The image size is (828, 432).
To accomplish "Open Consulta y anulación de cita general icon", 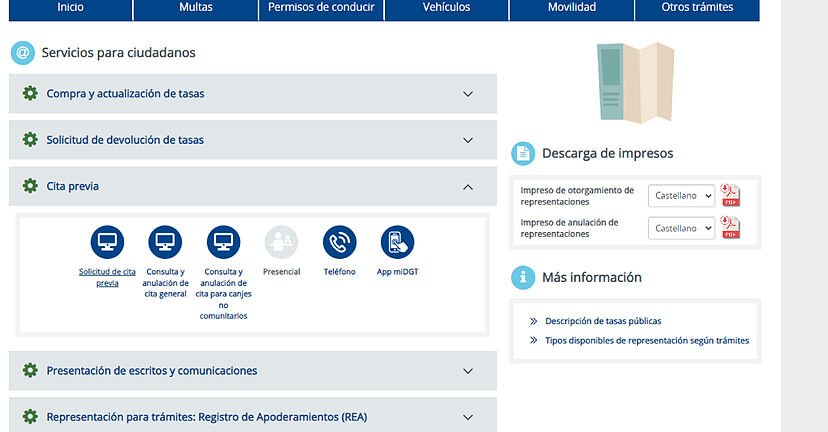I will (165, 242).
